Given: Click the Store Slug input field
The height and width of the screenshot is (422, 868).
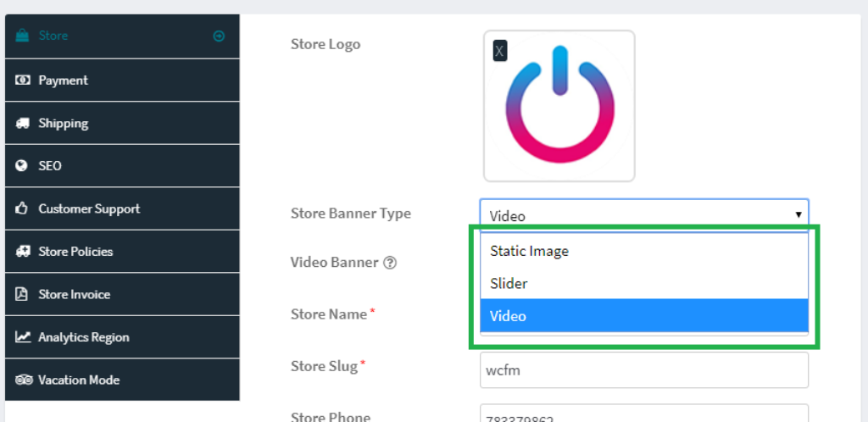Looking at the screenshot, I should (x=643, y=371).
